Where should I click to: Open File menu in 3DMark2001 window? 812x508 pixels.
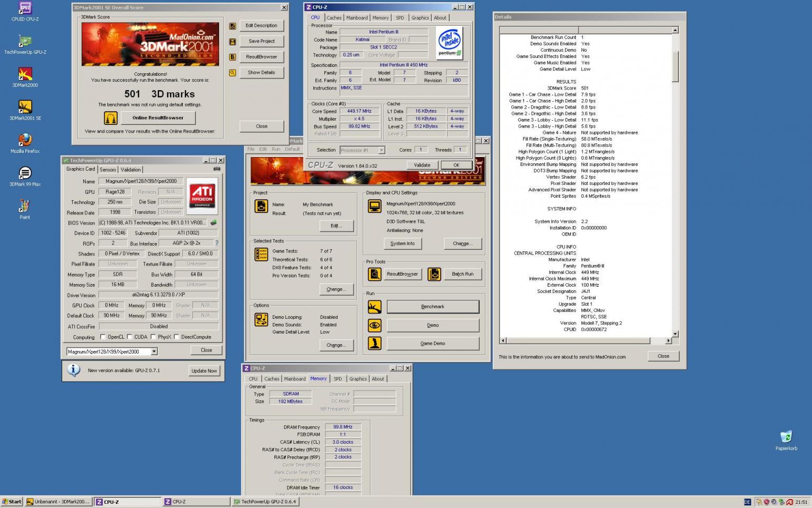click(x=251, y=149)
